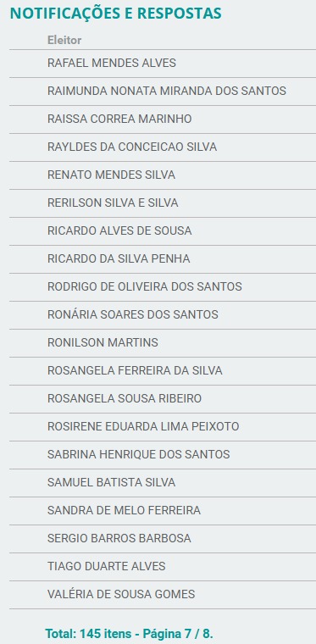Select voter RAISSA CORREA MARINHO
This screenshot has height=644, width=316.
coord(163,119)
